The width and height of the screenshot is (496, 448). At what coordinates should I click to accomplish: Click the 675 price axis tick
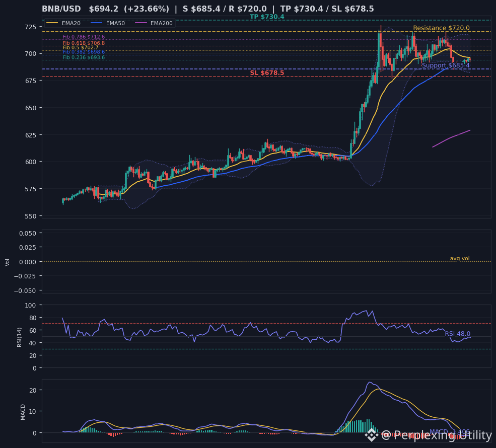point(31,81)
